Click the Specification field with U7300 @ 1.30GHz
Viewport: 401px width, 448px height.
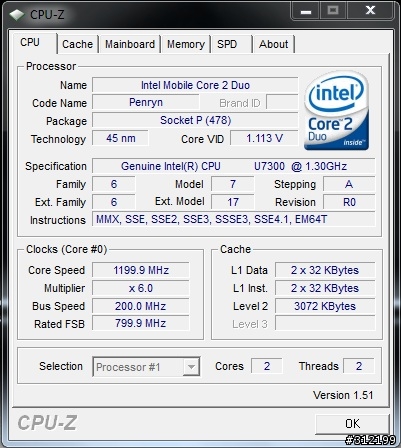click(x=234, y=166)
